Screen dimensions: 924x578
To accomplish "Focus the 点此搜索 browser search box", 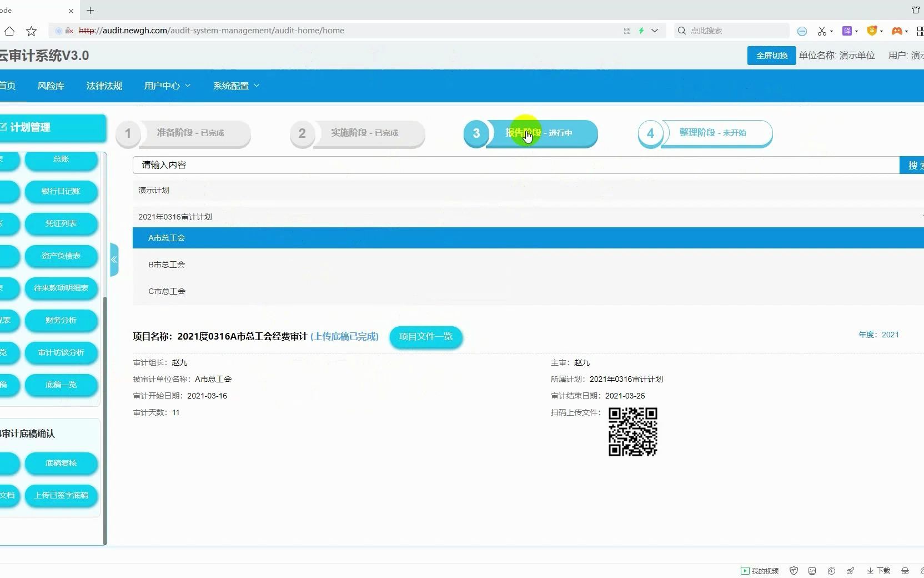I will coord(732,31).
